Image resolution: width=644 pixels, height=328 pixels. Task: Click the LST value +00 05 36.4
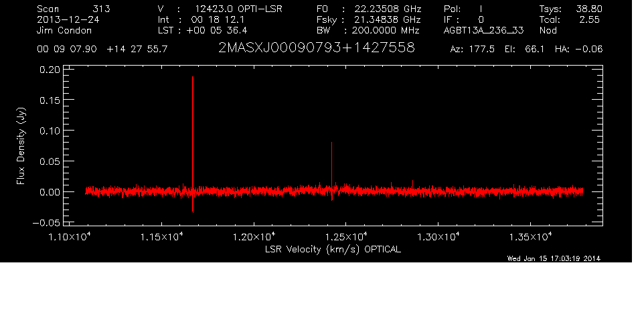click(x=217, y=30)
